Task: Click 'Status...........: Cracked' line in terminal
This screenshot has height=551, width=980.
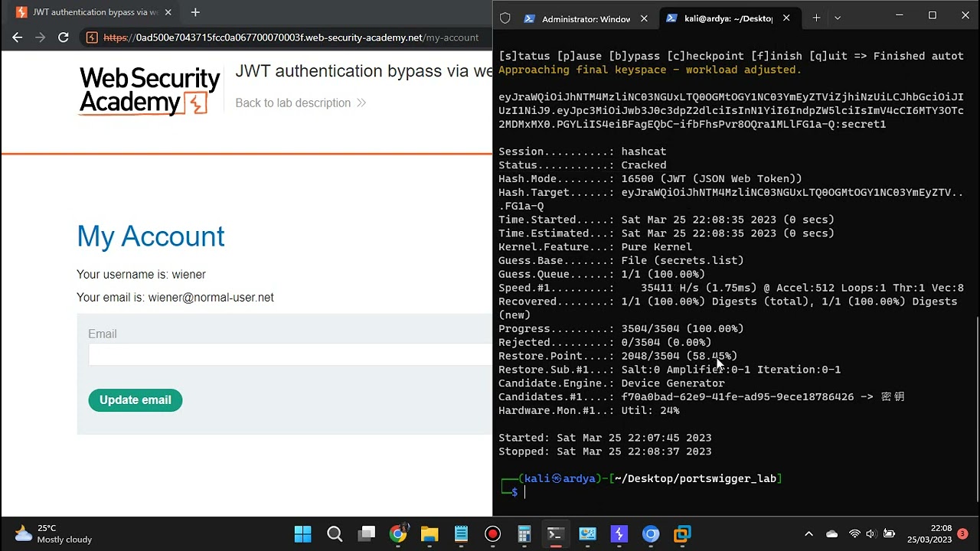Action: pos(583,165)
